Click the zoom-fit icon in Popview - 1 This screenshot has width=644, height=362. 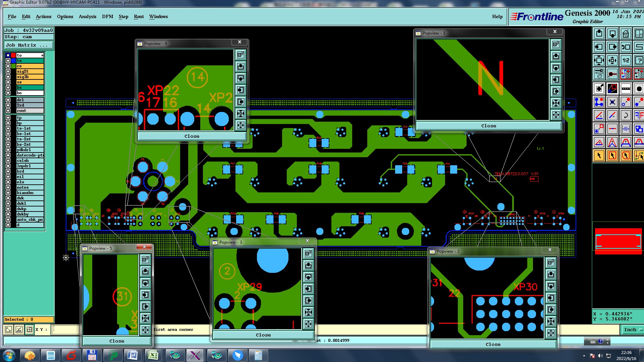tap(556, 103)
